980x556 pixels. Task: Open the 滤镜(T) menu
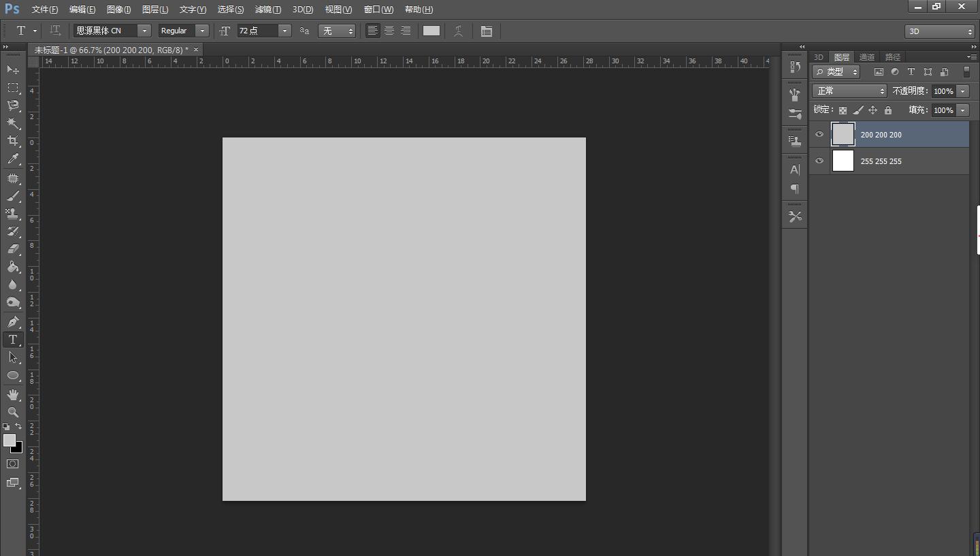tap(267, 10)
